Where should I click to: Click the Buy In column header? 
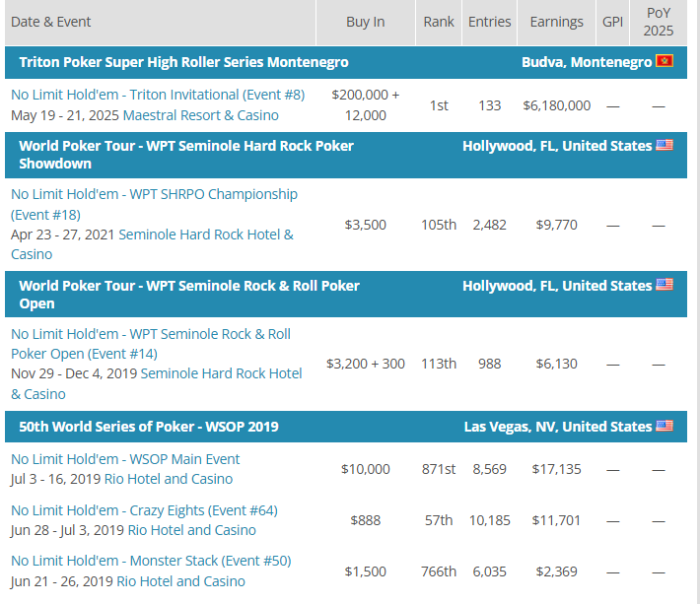365,22
